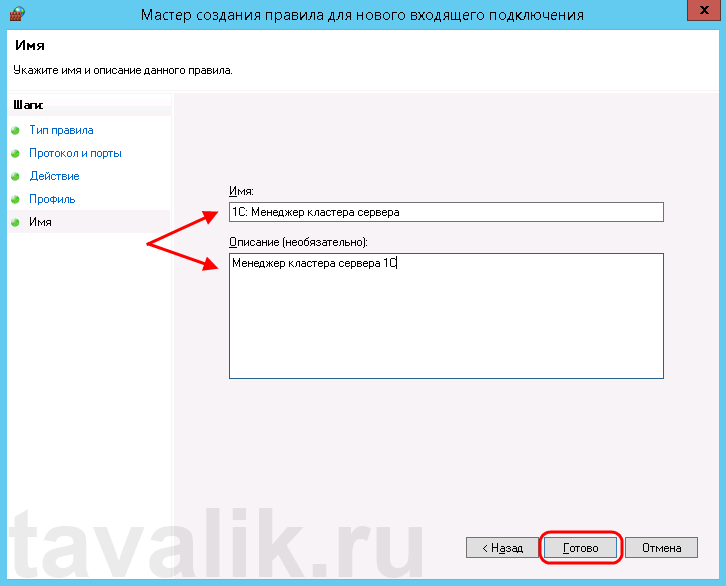The image size is (726, 586).
Task: Click the green bullet beside "Профиль"
Action: (15, 199)
